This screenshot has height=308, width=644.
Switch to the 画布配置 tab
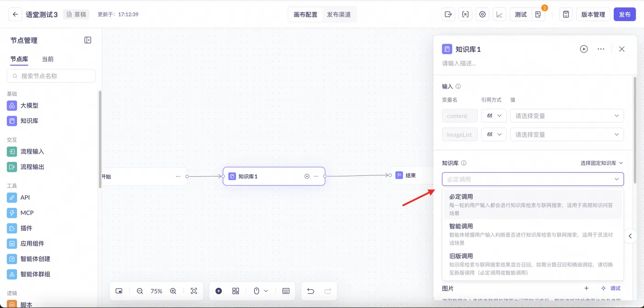pyautogui.click(x=305, y=14)
